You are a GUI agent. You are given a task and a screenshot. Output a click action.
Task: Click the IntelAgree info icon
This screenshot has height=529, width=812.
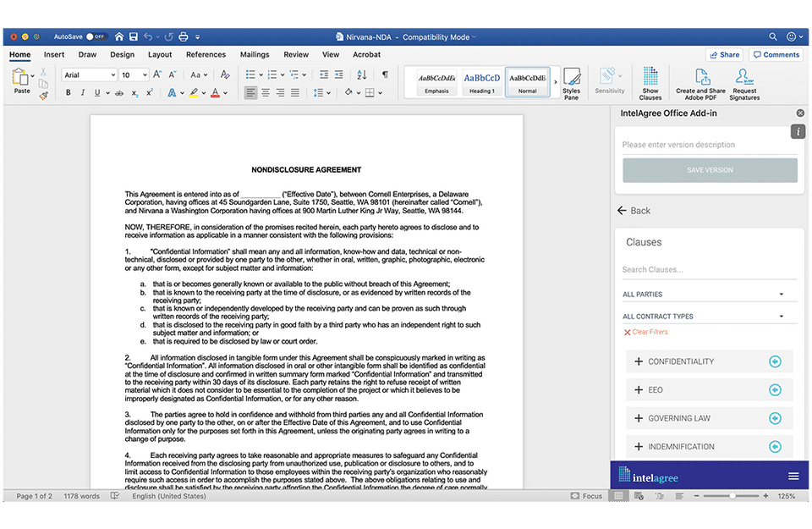798,131
